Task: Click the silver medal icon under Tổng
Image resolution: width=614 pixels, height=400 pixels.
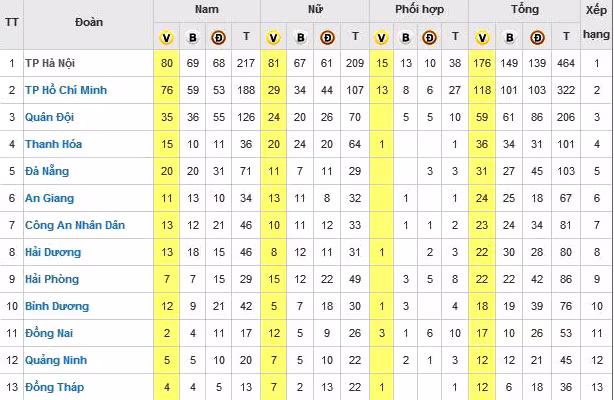Action: pyautogui.click(x=510, y=38)
